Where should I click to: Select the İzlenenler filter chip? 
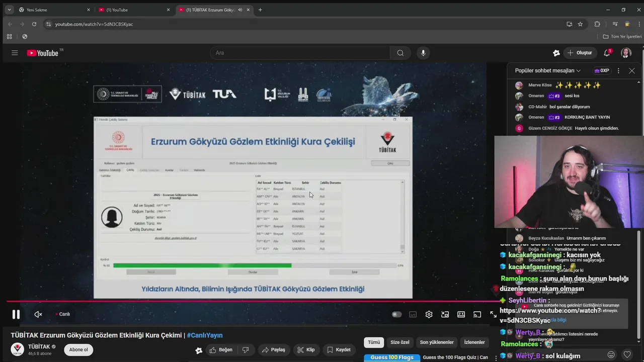point(474,342)
